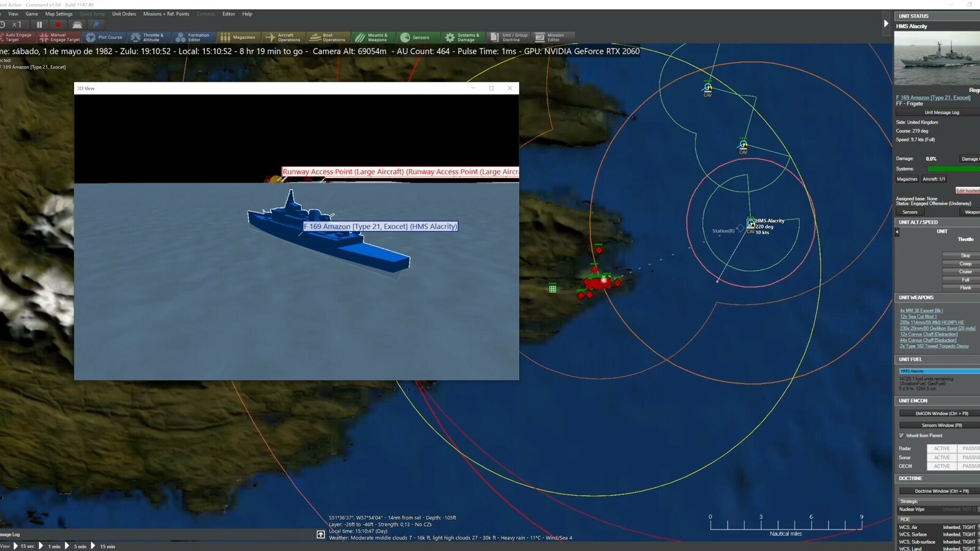Open the Unit Orders menu
The width and height of the screenshot is (980, 551).
click(124, 13)
